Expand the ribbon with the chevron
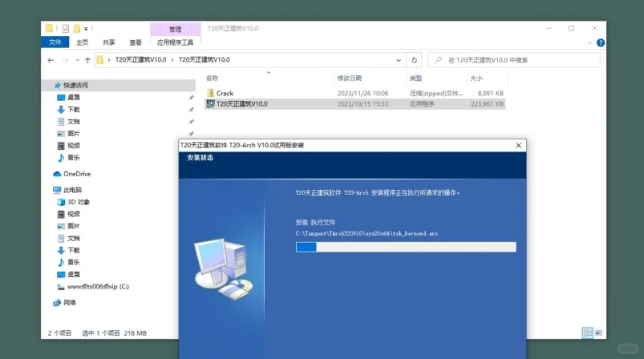 589,42
